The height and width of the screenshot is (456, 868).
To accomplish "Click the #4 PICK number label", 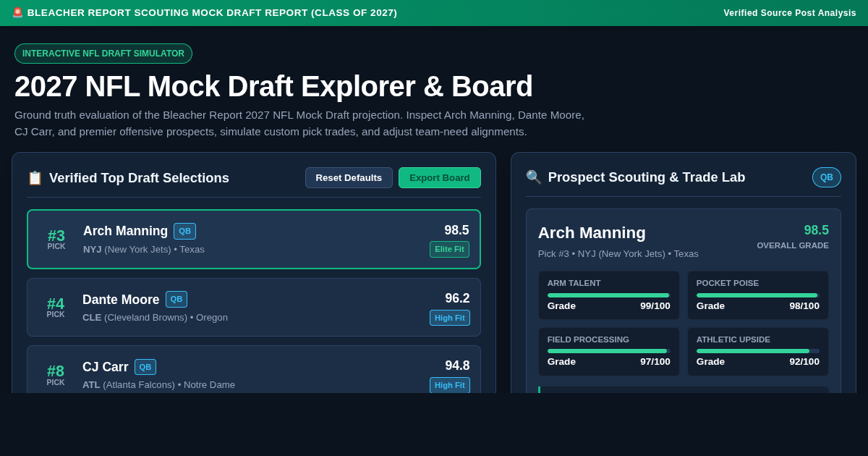I will 56,307.
